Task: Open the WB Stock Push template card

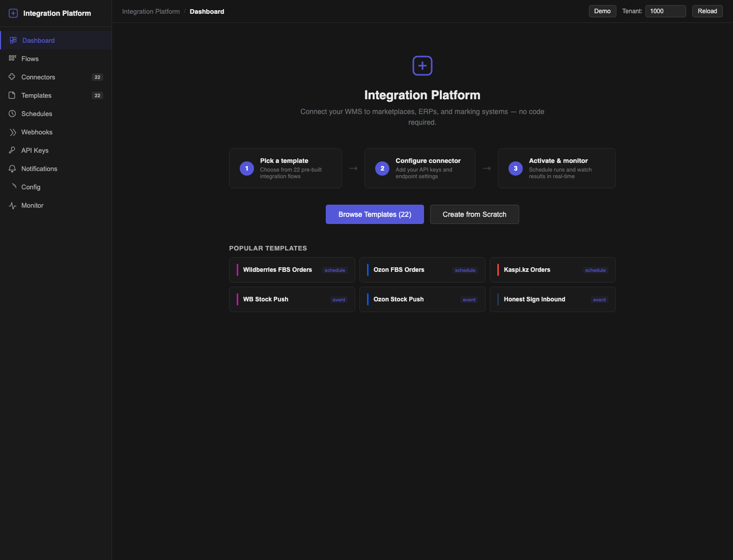Action: pos(292,299)
